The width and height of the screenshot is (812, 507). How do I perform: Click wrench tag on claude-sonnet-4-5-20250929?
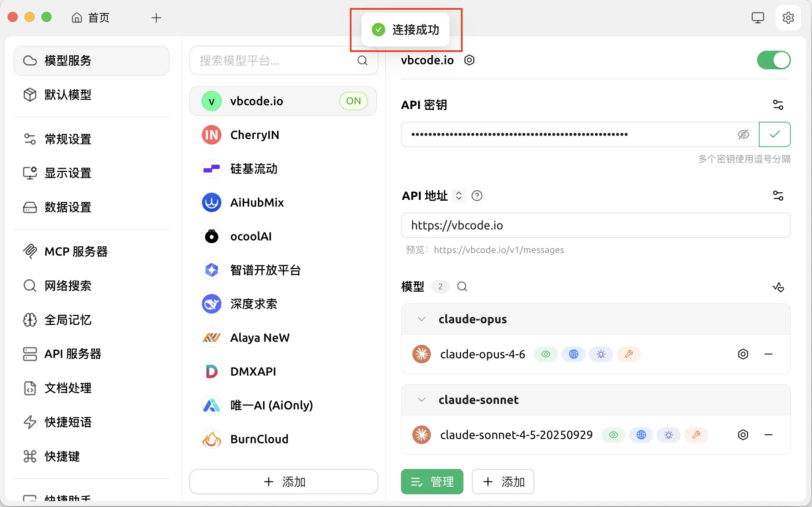[696, 435]
